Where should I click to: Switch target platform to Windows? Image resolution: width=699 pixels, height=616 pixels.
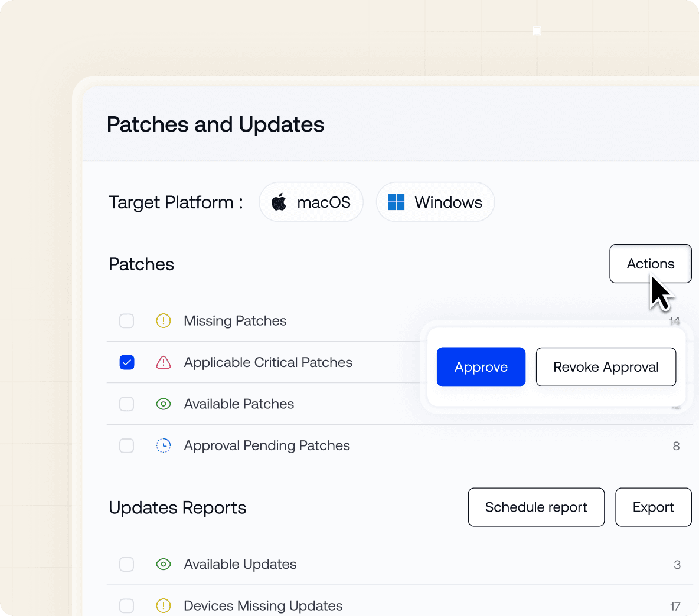point(435,202)
